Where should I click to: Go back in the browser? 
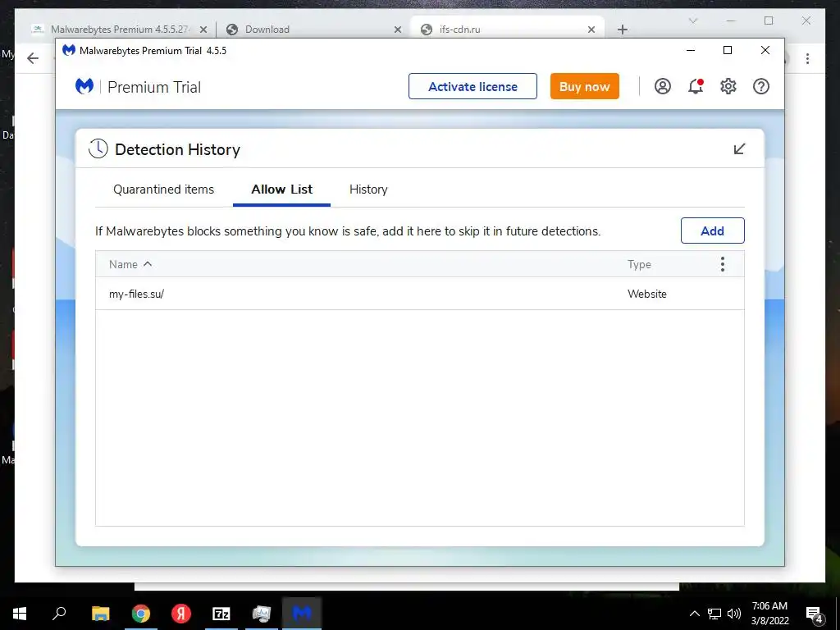33,58
